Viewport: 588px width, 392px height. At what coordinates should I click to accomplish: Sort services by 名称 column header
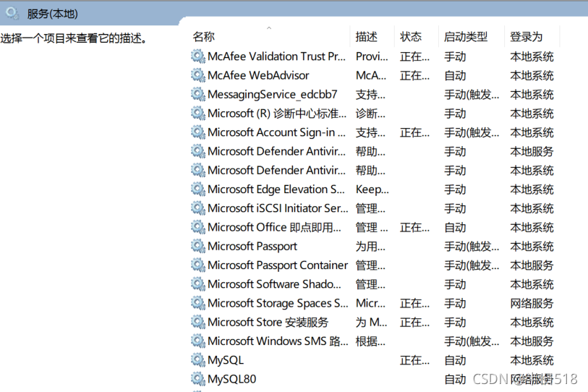[204, 37]
